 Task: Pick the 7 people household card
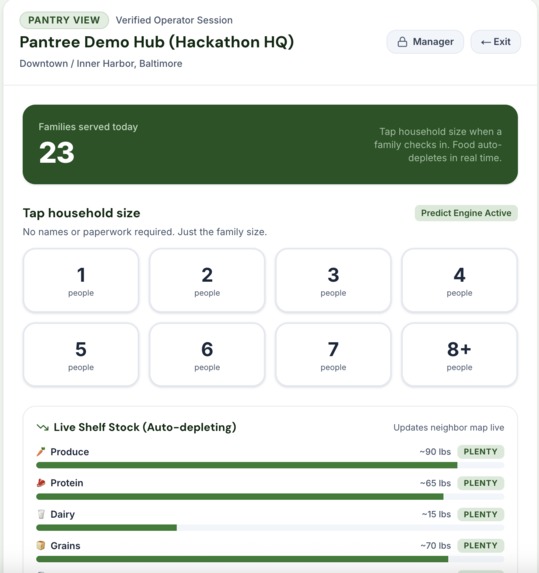(x=333, y=354)
